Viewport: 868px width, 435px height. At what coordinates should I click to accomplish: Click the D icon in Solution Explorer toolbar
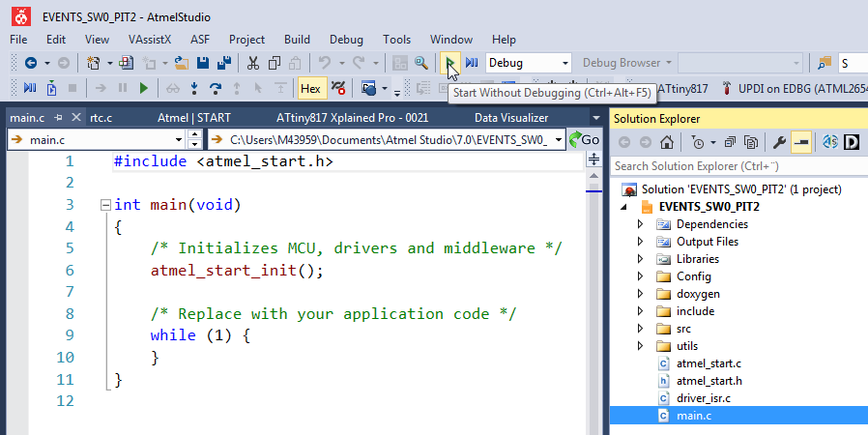point(852,143)
